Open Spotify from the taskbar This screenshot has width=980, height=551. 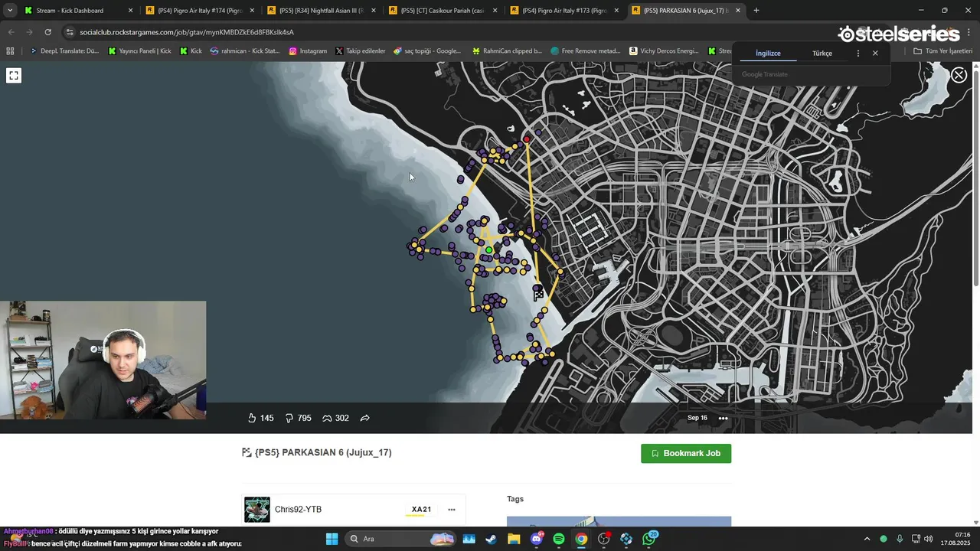pos(559,539)
